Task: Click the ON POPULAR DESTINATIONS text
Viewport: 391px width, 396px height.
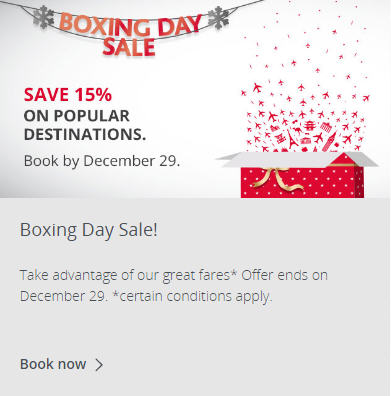Action: click(85, 125)
